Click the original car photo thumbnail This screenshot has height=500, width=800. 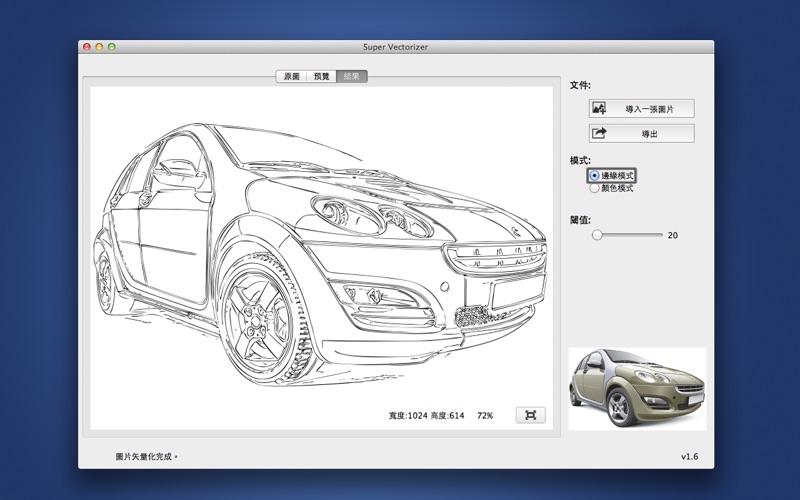[x=637, y=389]
